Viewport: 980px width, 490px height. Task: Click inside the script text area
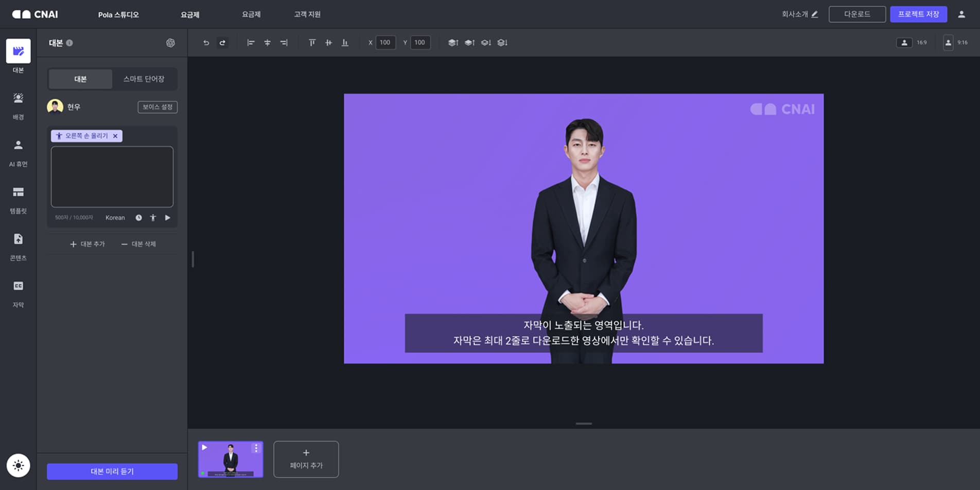point(112,177)
